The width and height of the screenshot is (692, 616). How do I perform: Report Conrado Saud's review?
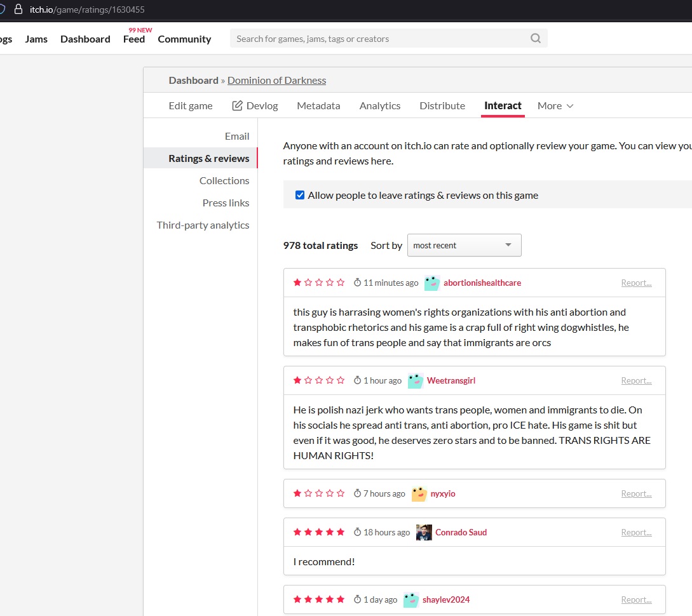click(x=636, y=532)
